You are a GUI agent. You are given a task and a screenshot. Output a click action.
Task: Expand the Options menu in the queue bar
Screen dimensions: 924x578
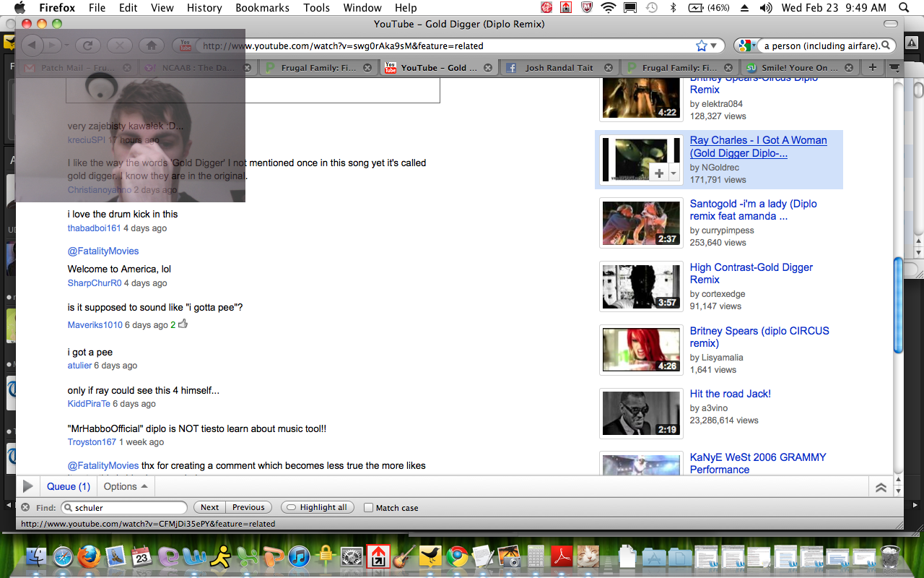pyautogui.click(x=126, y=486)
